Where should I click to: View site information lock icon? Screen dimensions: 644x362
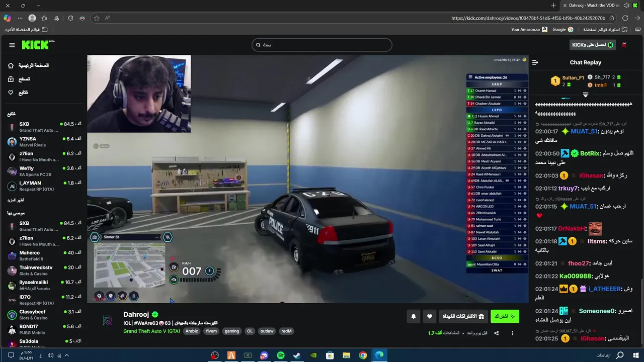(x=612, y=18)
